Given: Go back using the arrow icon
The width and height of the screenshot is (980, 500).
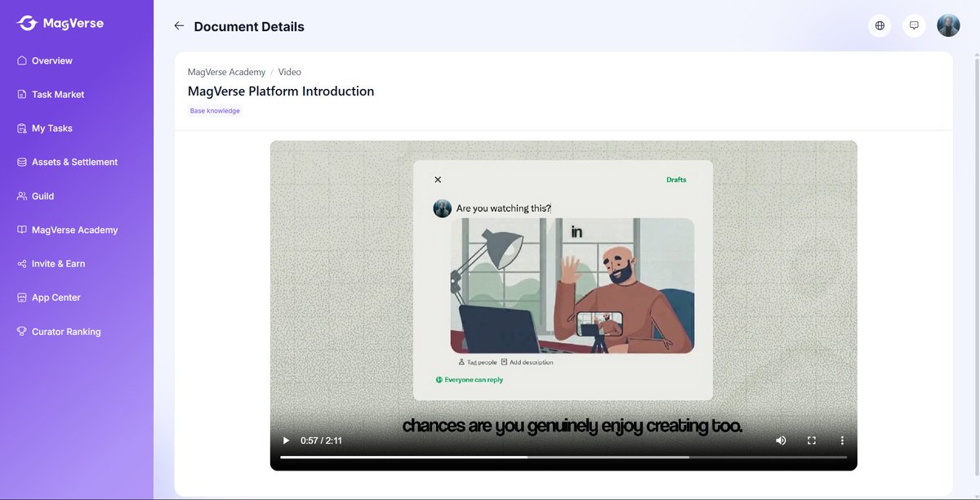Looking at the screenshot, I should 179,26.
